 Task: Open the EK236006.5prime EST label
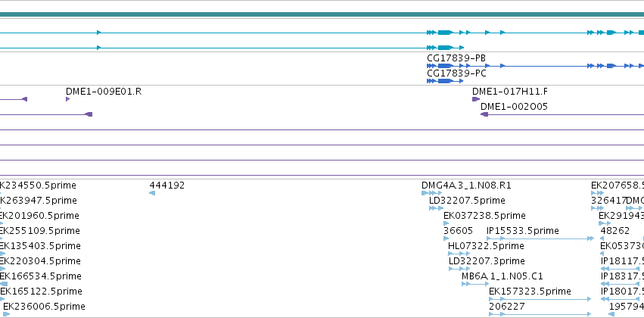point(44,306)
